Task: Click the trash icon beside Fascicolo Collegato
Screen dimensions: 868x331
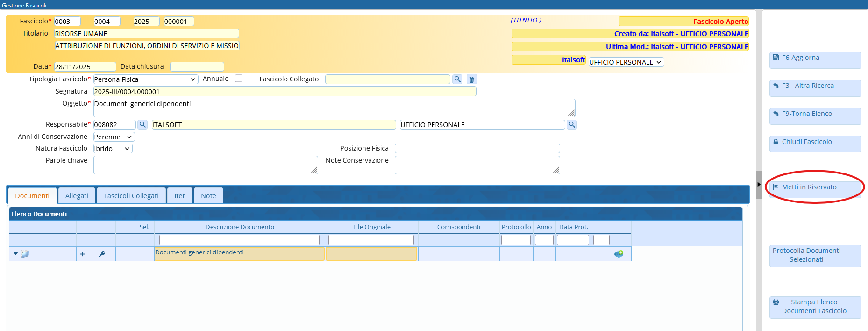Action: tap(471, 79)
